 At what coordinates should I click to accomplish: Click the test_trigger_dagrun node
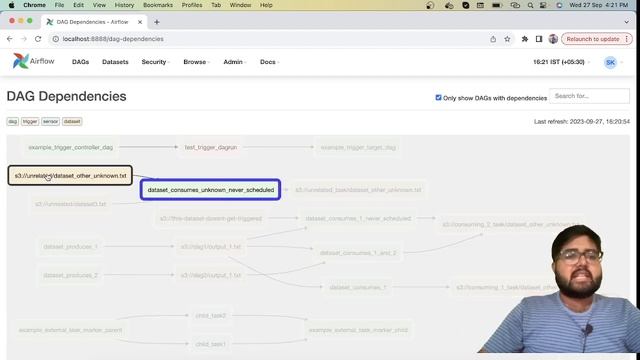click(211, 147)
